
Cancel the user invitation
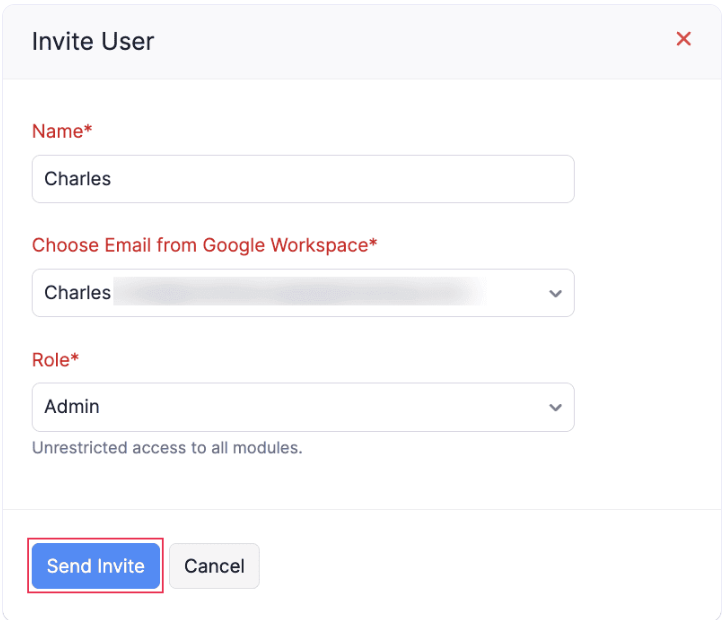pyautogui.click(x=214, y=566)
